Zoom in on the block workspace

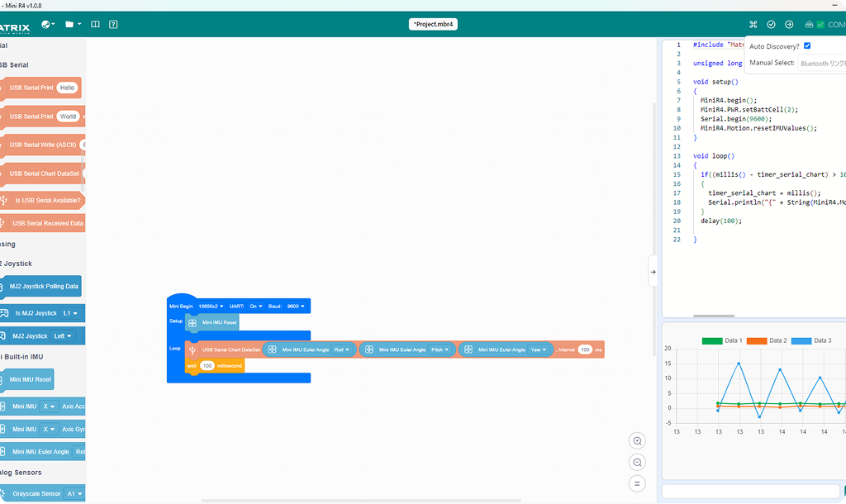(637, 441)
